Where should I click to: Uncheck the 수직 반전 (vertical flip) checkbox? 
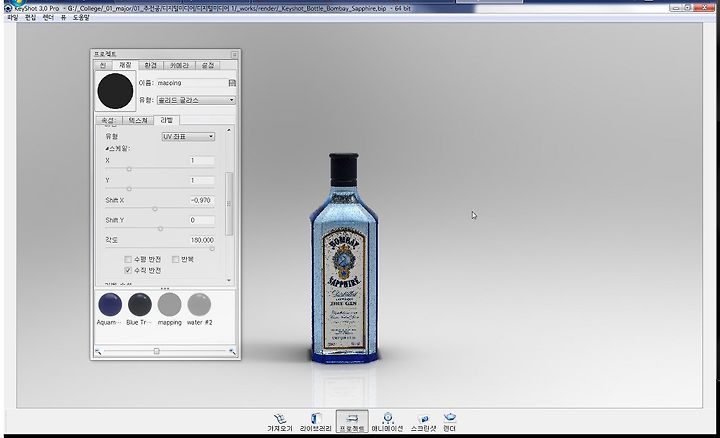pyautogui.click(x=128, y=270)
